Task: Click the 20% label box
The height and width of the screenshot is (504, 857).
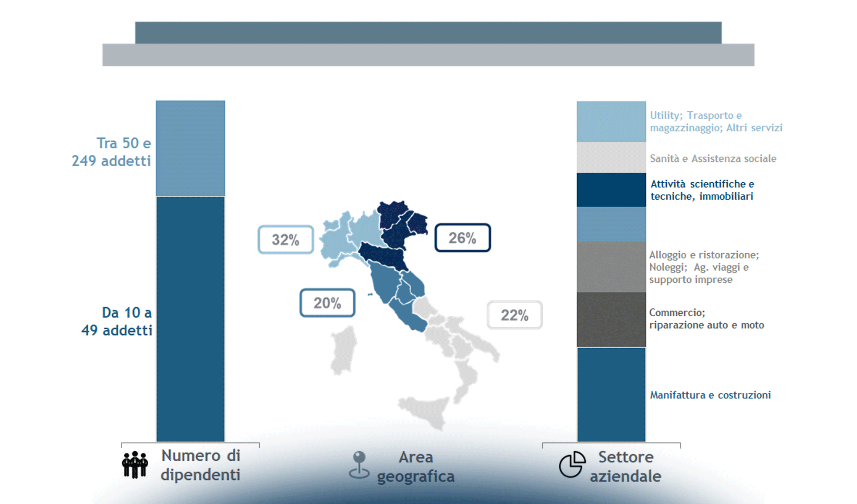Action: point(327,303)
